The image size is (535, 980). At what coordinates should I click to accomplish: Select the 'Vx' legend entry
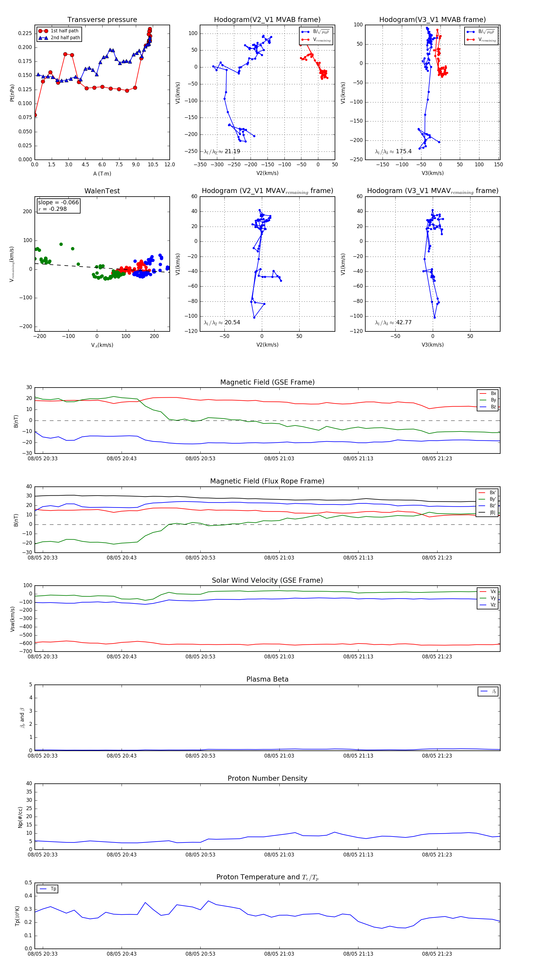pos(488,591)
